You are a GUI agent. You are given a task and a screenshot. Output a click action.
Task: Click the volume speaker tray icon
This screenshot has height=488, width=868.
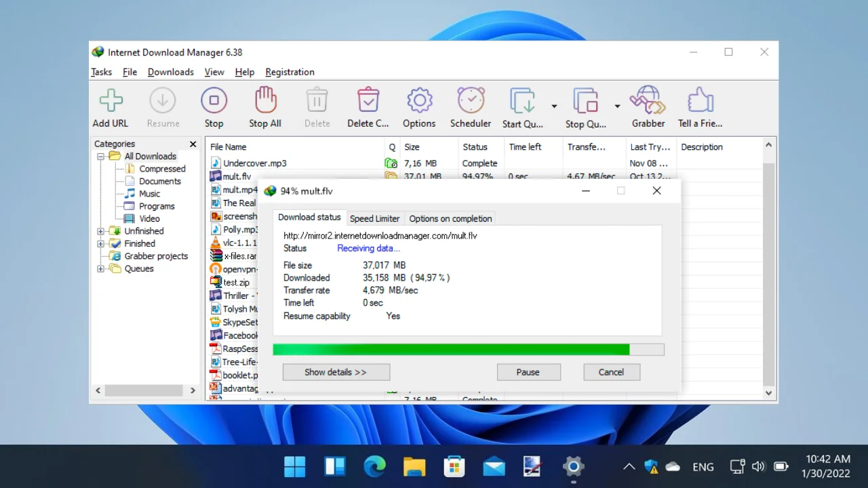[759, 466]
